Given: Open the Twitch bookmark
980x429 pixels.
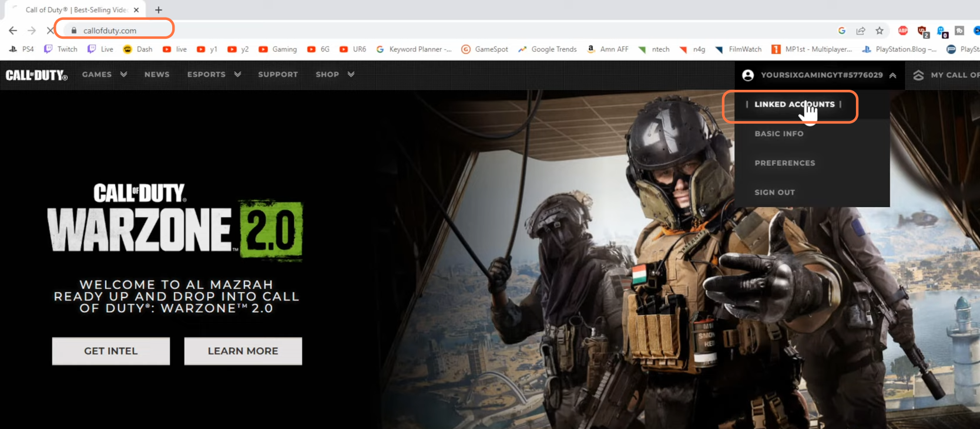Looking at the screenshot, I should (61, 49).
